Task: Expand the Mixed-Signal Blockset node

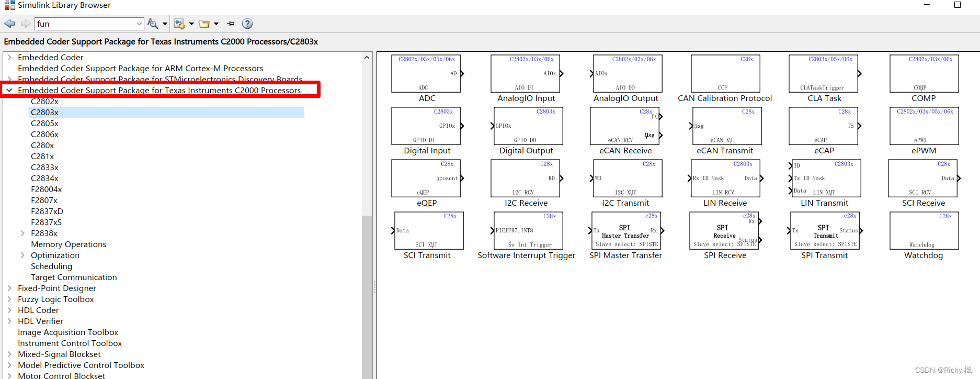Action: click(9, 354)
